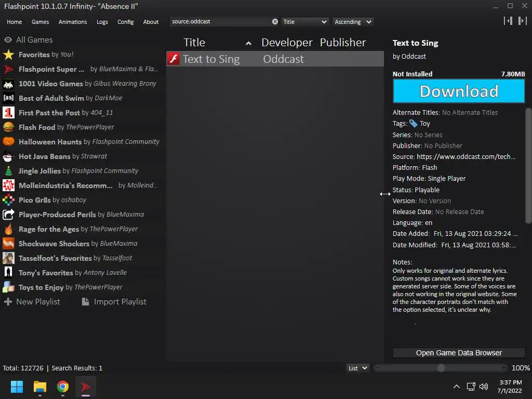Click the zoom plus icon on slider

click(x=504, y=368)
